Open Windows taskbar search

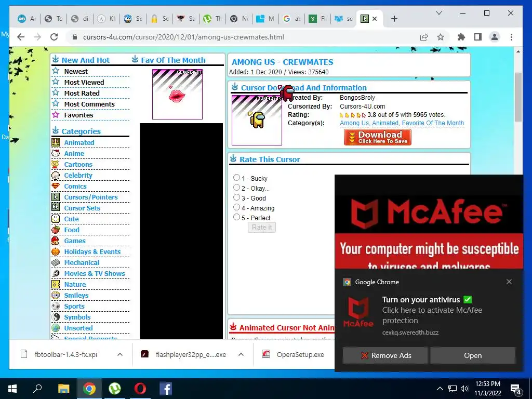pyautogui.click(x=37, y=389)
